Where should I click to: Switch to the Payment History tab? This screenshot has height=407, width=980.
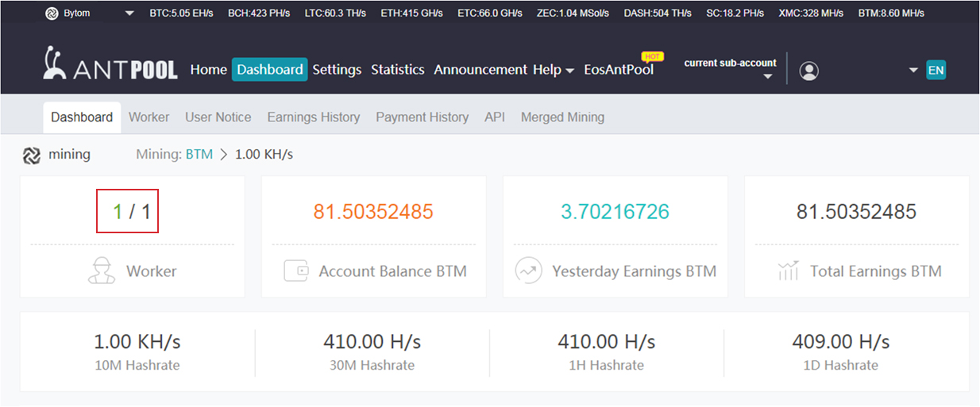[422, 117]
